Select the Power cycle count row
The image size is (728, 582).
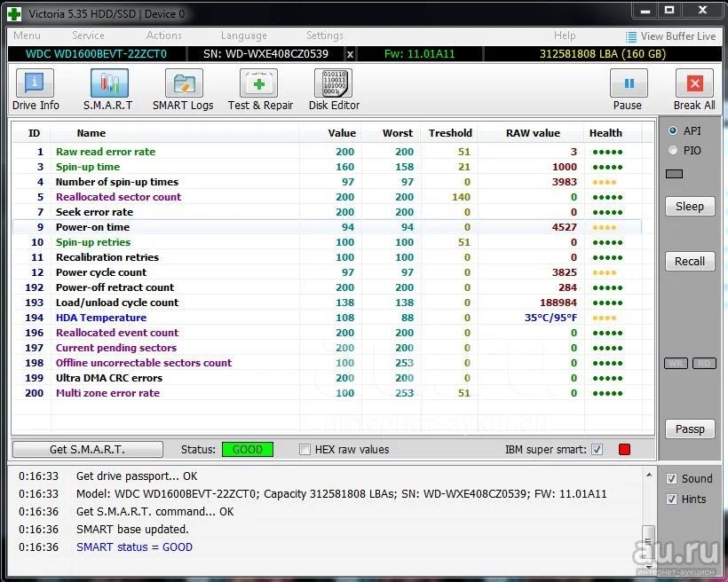click(327, 272)
